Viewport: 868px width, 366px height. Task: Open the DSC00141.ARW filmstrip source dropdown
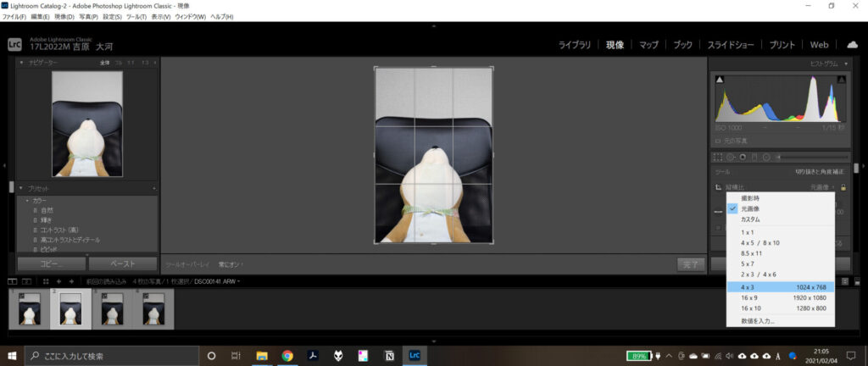[x=218, y=281]
